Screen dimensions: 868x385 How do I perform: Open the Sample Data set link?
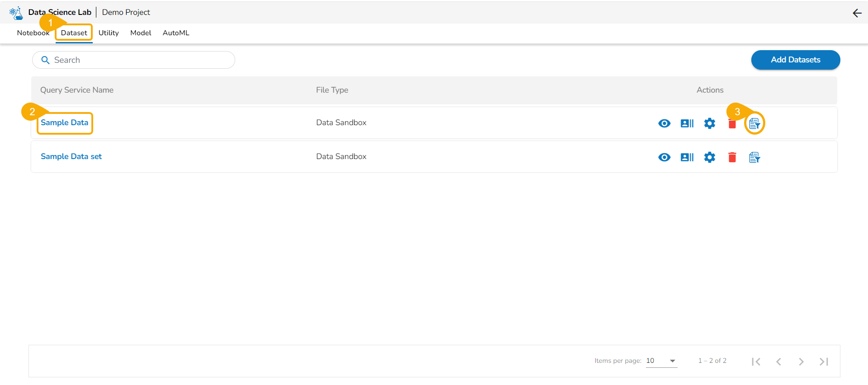71,156
